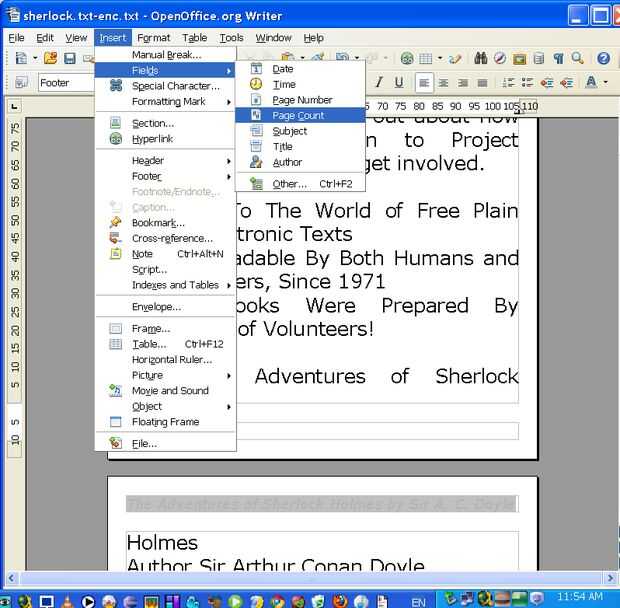Viewport: 620px width, 608px height.
Task: Click the Insert Table toolbar icon
Action: (425, 59)
